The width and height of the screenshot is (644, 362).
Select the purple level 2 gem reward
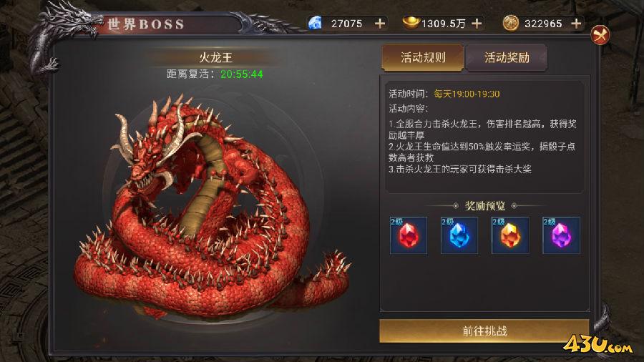[561, 235]
